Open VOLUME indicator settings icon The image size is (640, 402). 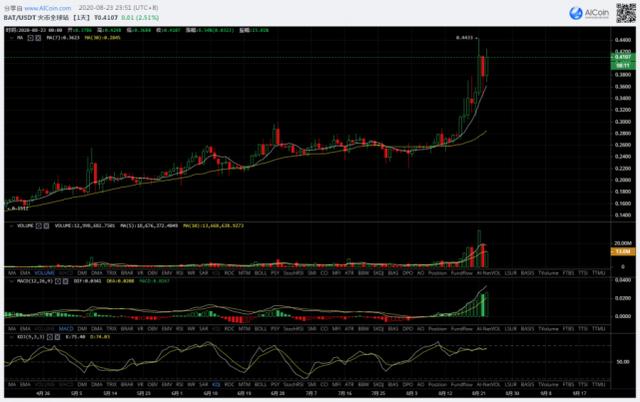(39, 226)
